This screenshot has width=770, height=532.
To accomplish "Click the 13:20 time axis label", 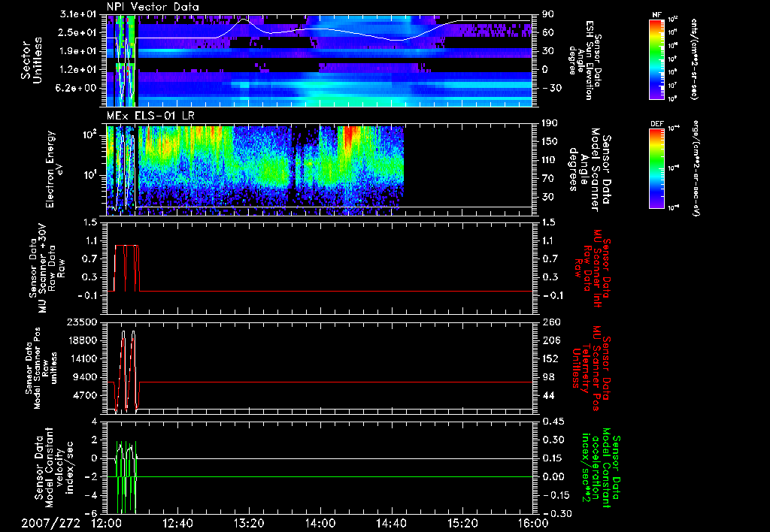I will (249, 523).
